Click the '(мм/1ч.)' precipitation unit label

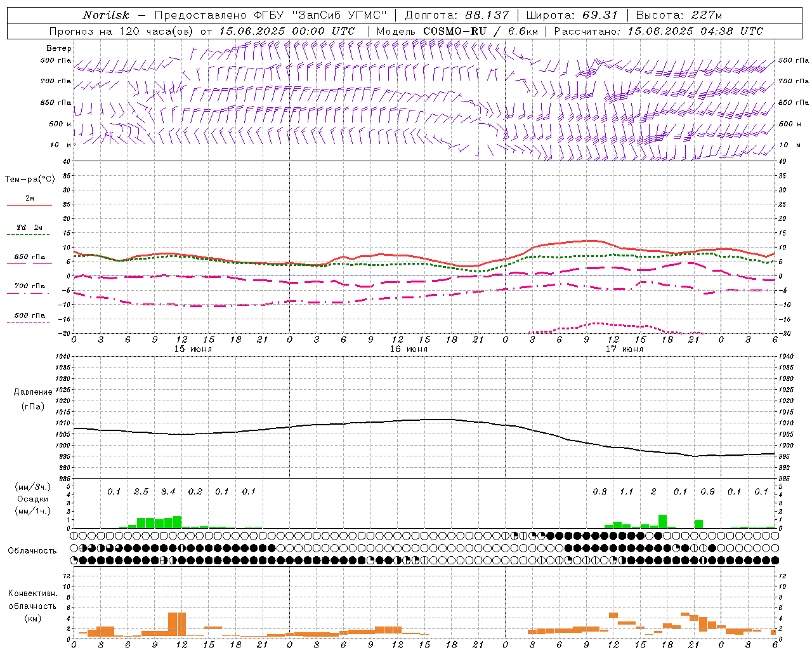pos(33,511)
